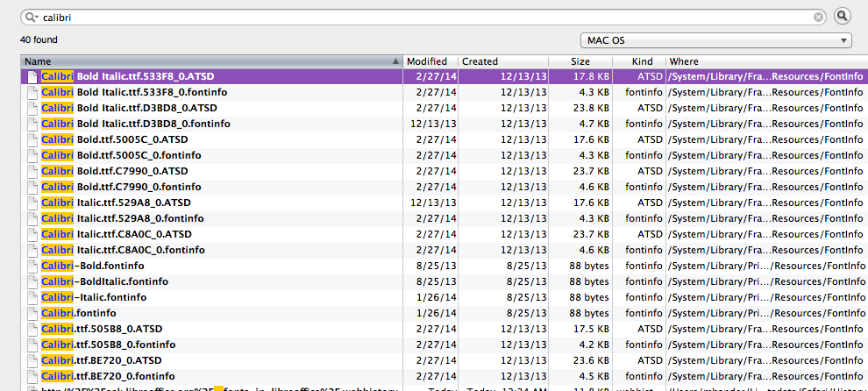Click file icon of Calibri Italic.ttf.529A8_0.ATSD
The image size is (868, 391).
pos(32,203)
